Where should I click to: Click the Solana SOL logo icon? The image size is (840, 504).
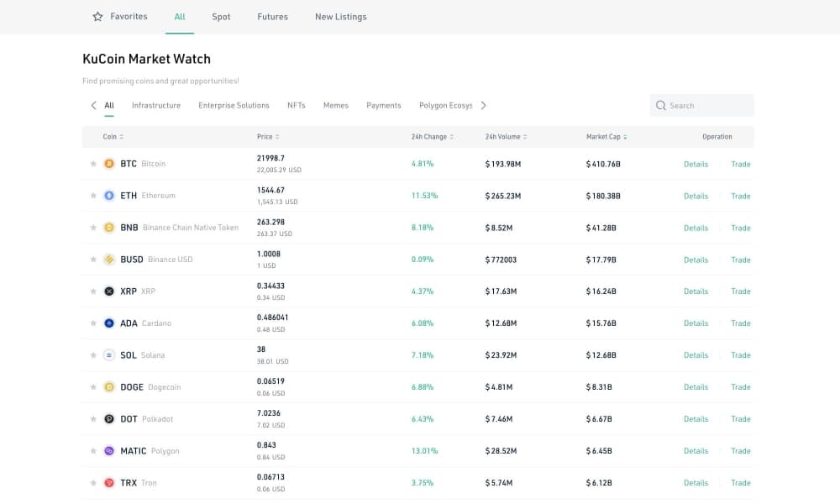point(108,354)
